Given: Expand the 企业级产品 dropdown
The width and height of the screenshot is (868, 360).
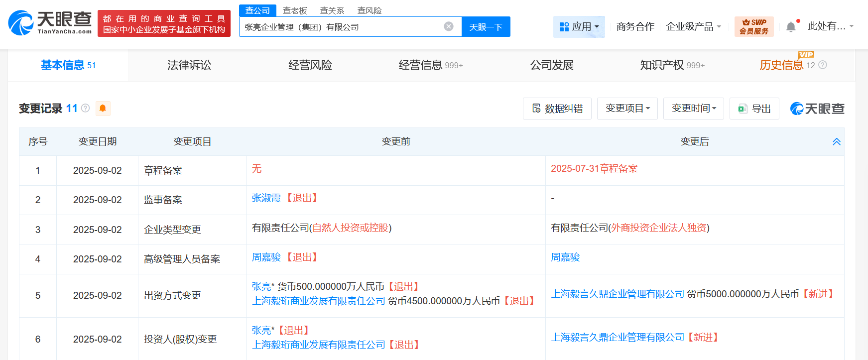Looking at the screenshot, I should point(693,26).
